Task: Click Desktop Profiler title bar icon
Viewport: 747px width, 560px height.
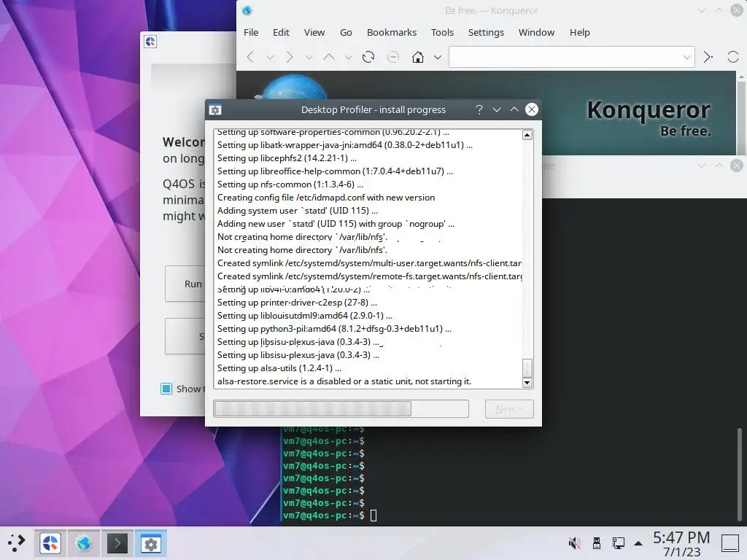Action: pyautogui.click(x=215, y=110)
